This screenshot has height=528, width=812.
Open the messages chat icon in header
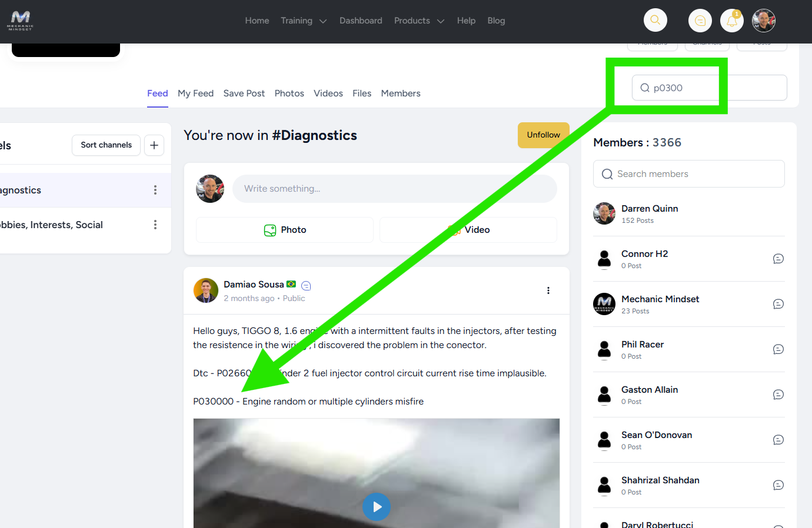[700, 21]
